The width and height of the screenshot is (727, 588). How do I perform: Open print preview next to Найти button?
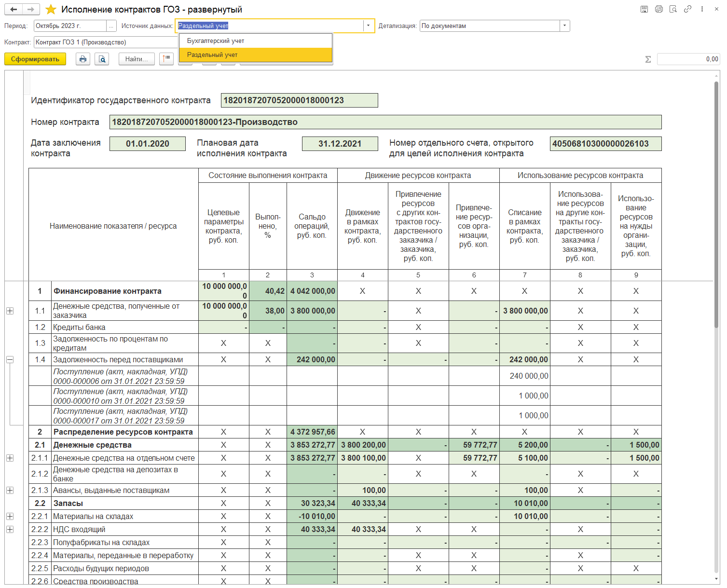102,59
